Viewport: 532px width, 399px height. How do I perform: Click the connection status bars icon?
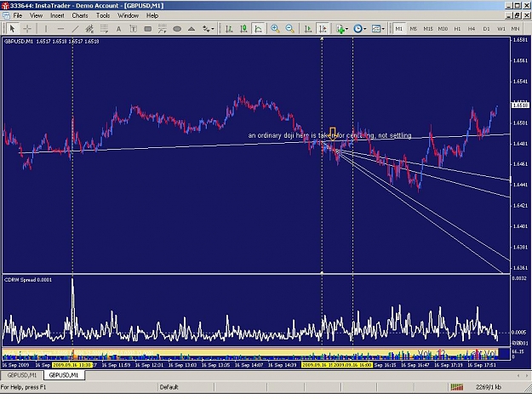pos(457,387)
